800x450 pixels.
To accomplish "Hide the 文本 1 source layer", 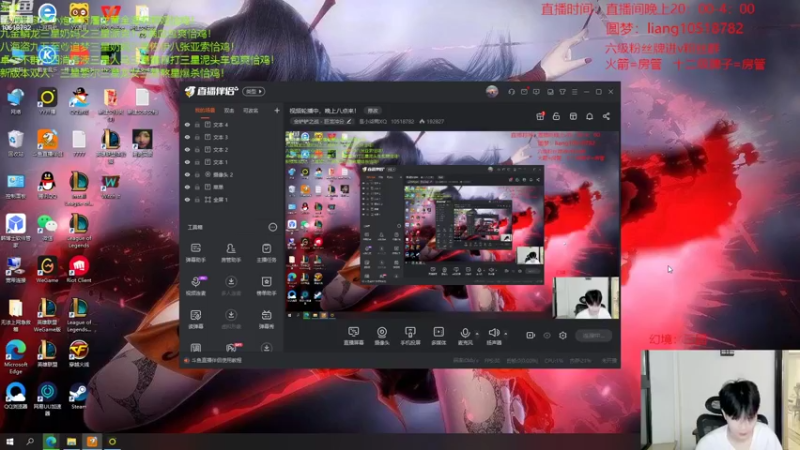I will coord(187,162).
